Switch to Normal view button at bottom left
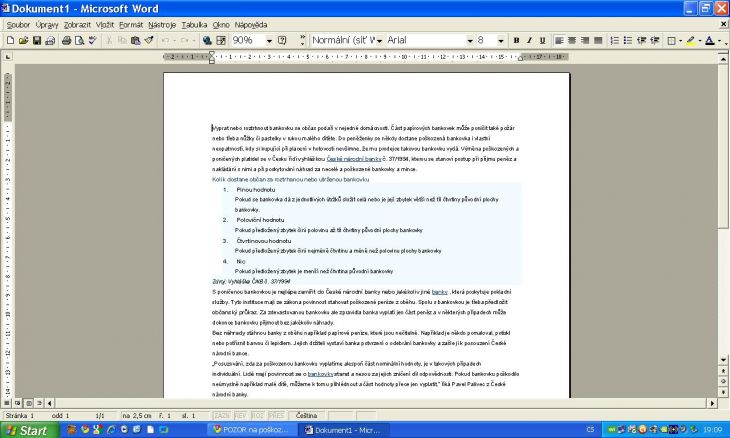Image resolution: width=730 pixels, height=438 pixels. click(x=7, y=403)
